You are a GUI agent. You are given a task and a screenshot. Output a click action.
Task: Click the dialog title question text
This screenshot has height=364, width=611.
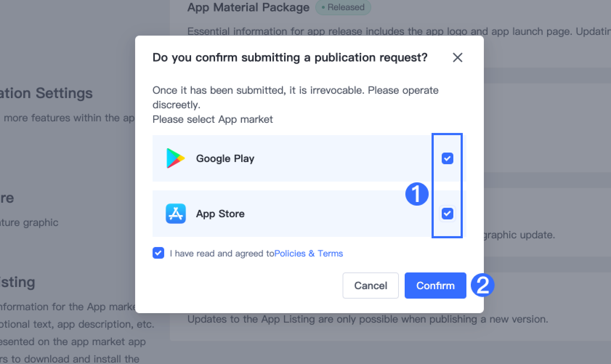(290, 57)
